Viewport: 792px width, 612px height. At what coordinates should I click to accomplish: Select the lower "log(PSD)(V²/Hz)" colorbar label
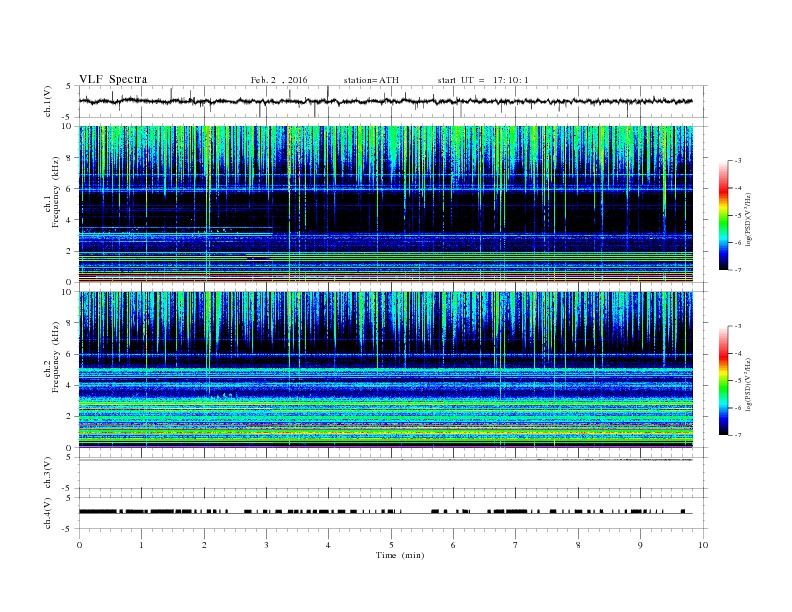click(x=748, y=384)
